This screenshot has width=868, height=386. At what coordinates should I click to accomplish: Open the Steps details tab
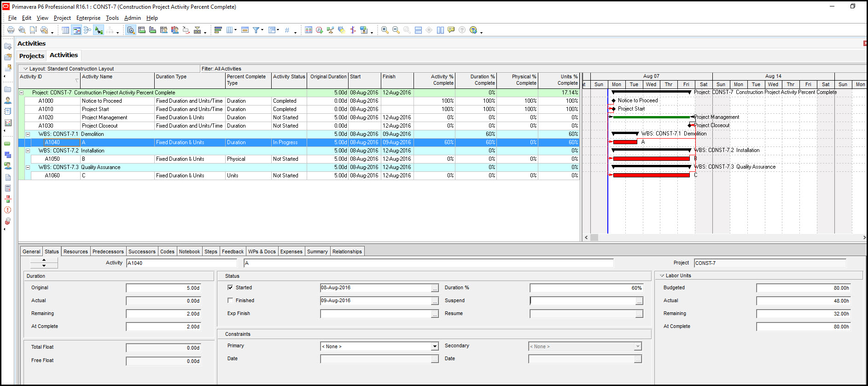pos(211,251)
